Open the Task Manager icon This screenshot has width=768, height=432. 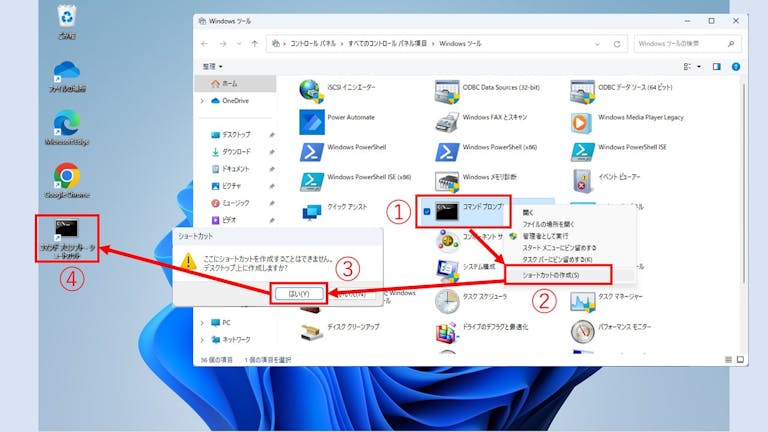tap(582, 301)
